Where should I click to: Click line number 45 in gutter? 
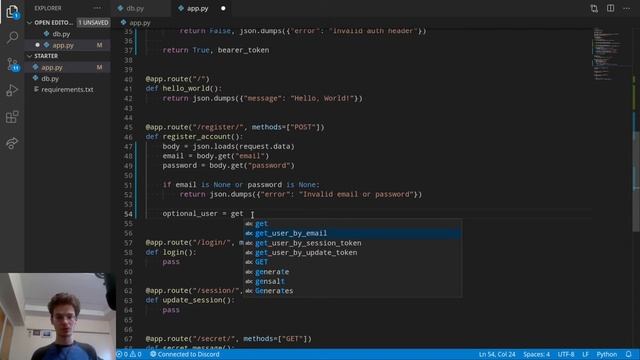tap(128, 127)
